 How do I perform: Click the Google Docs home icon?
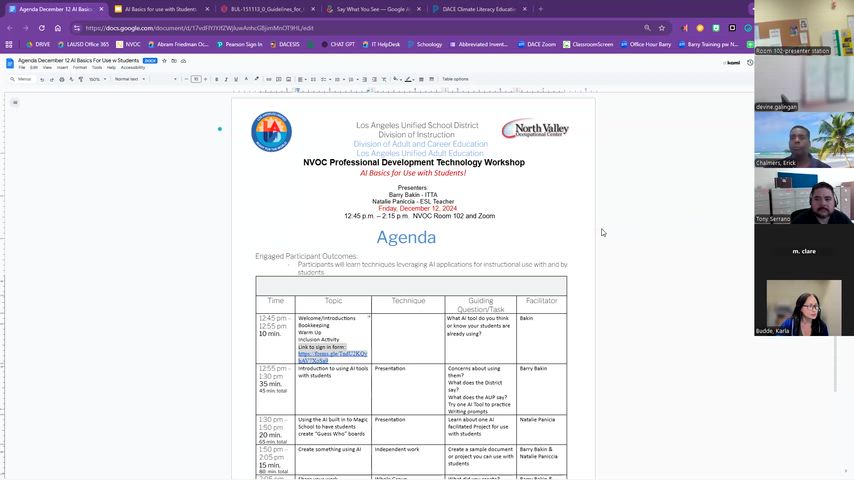[x=10, y=63]
